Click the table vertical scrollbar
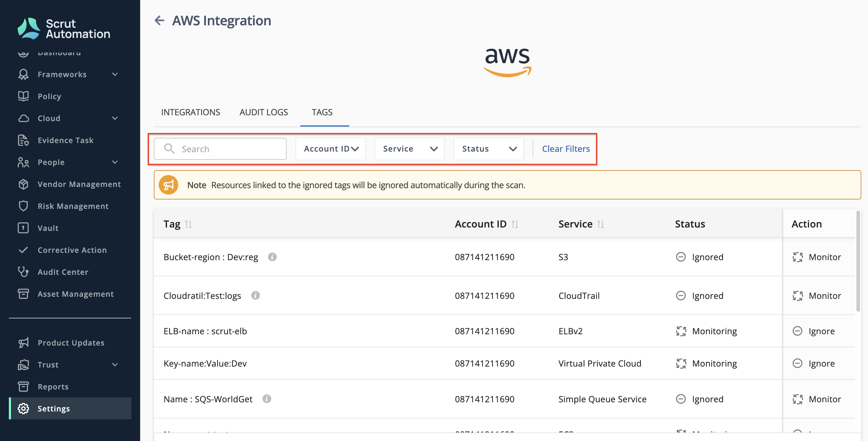This screenshot has height=441, width=868. tap(858, 261)
